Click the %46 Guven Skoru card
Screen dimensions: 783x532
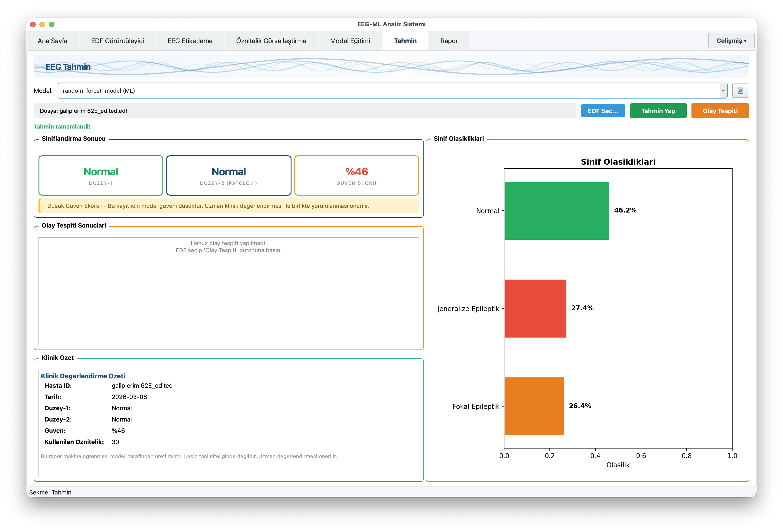(x=356, y=175)
